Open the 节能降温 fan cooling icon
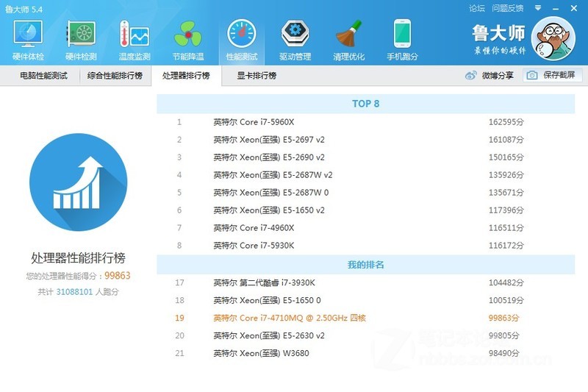Viewport: 588px width, 392px height. click(188, 34)
